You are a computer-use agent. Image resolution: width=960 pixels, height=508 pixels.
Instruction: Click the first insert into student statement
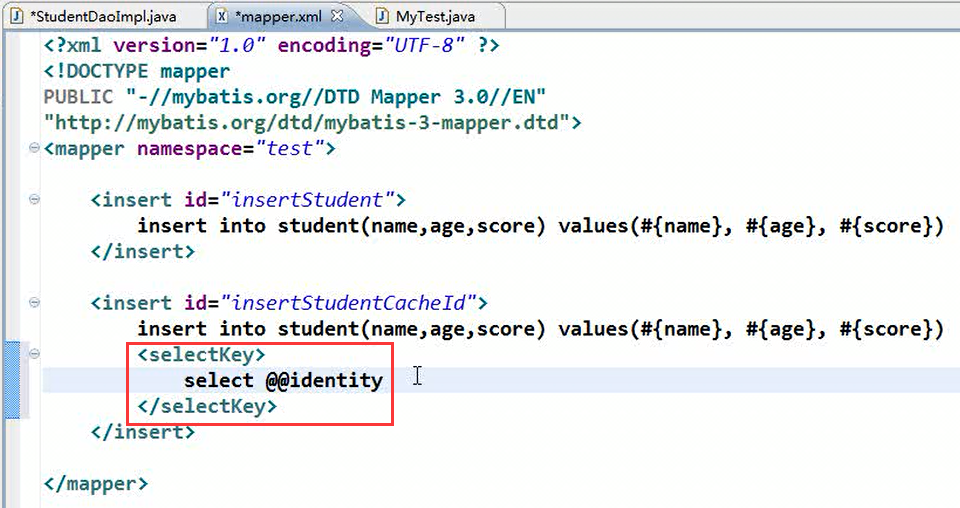click(x=541, y=226)
